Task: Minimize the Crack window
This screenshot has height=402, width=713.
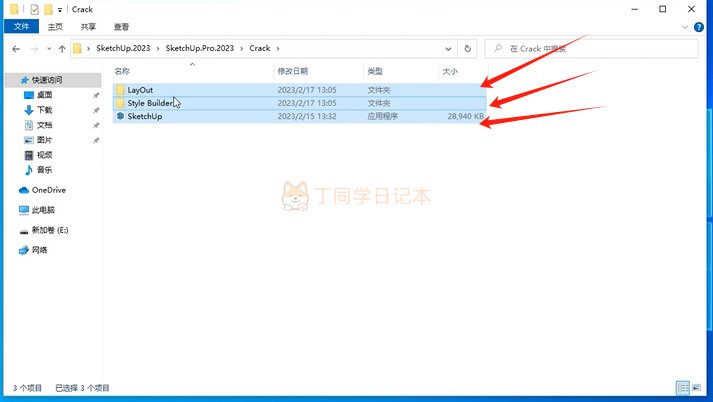Action: (x=635, y=9)
